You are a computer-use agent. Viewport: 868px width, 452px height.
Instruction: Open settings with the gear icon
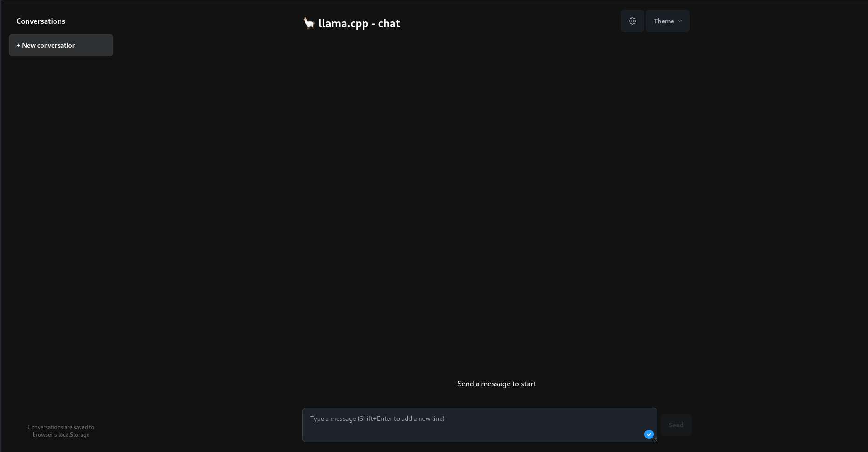pyautogui.click(x=632, y=21)
